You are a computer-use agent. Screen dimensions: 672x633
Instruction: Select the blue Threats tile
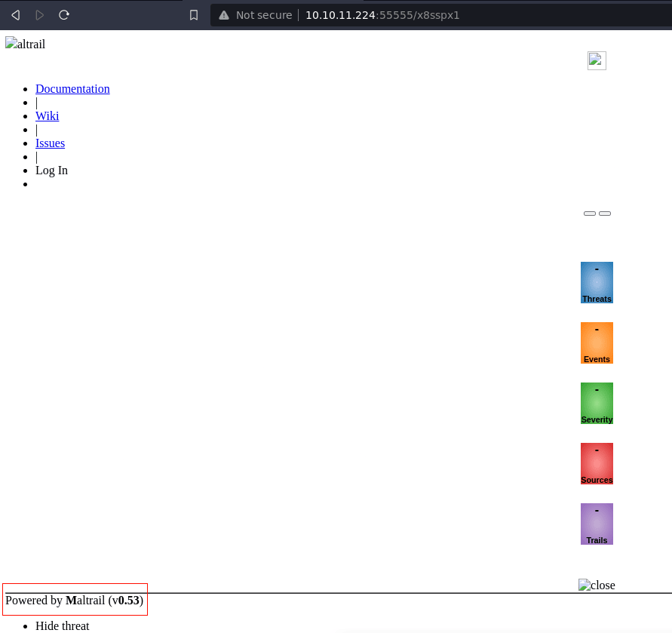tap(597, 283)
